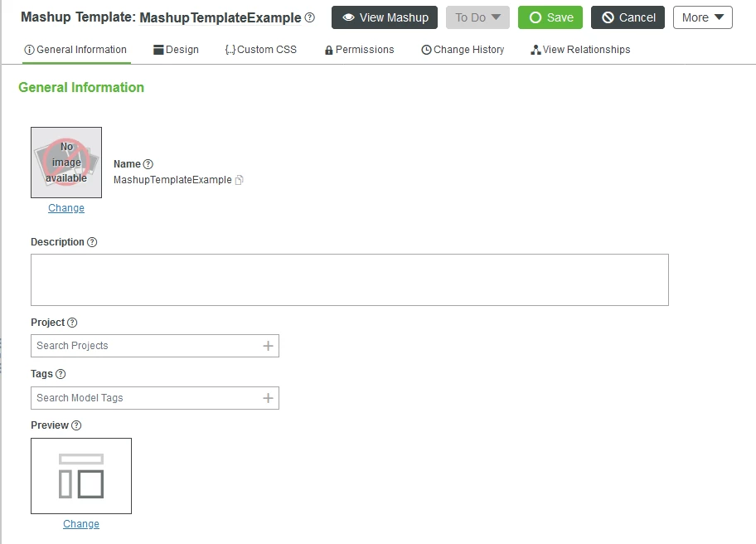The image size is (756, 544).
Task: Click the green Save button
Action: click(550, 17)
